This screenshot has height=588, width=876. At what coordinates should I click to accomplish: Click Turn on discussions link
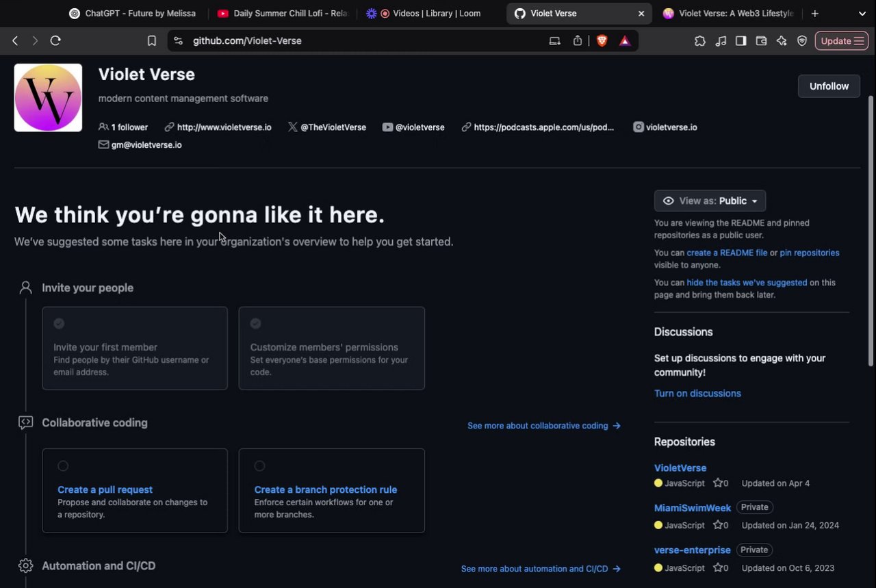tap(697, 394)
